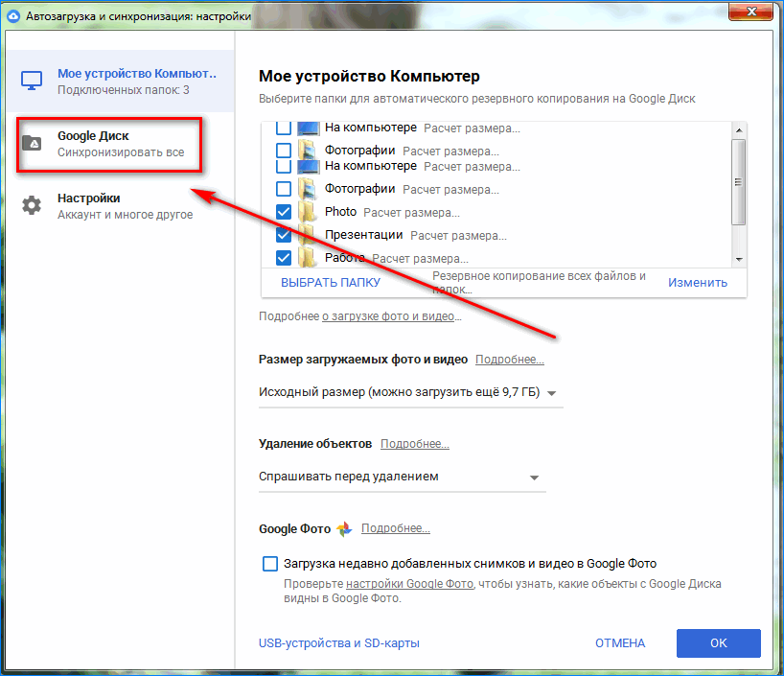The height and width of the screenshot is (676, 784).
Task: Confirm settings with the OK button
Action: tap(719, 643)
